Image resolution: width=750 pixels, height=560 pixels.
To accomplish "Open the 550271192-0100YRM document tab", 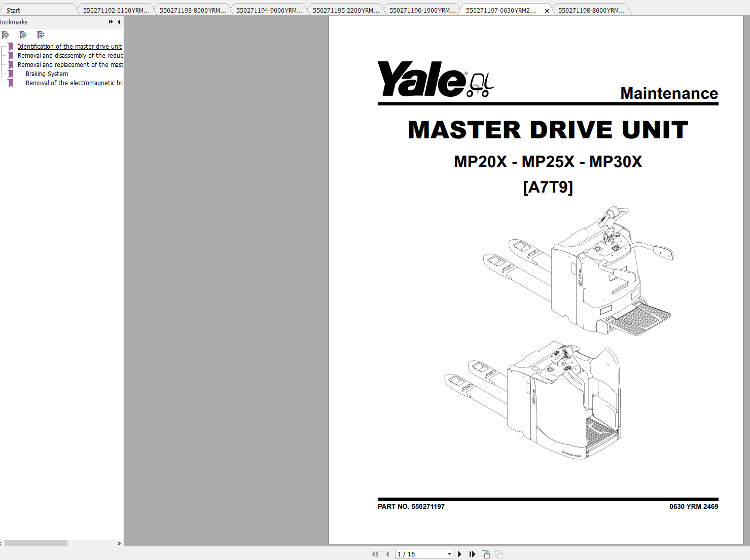I will click(x=116, y=9).
